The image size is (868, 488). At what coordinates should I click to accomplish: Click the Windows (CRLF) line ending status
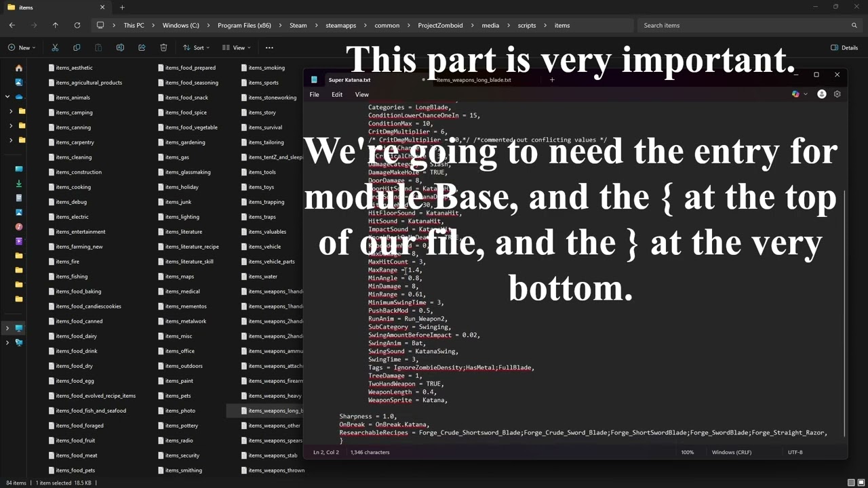coord(732,452)
